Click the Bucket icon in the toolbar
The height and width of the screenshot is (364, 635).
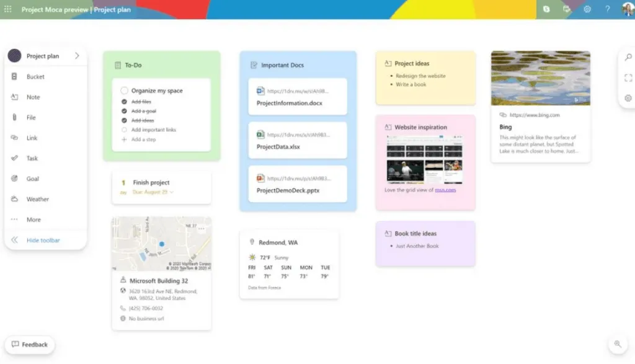pos(14,77)
